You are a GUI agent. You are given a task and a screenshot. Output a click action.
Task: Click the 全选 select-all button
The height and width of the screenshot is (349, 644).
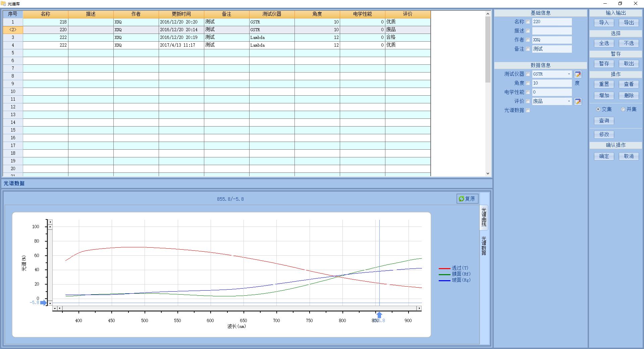pyautogui.click(x=604, y=43)
